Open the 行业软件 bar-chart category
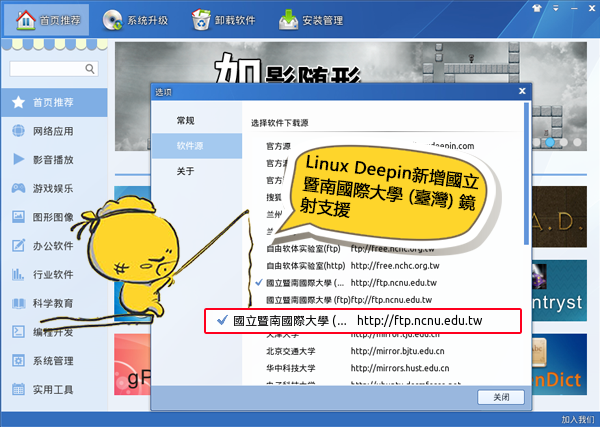The height and width of the screenshot is (427, 600). pos(54,274)
